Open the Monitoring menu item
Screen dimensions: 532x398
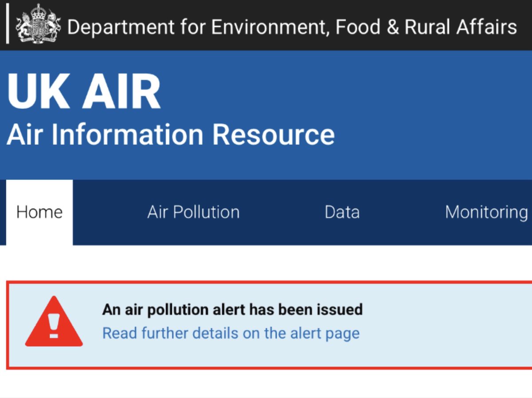pos(487,212)
